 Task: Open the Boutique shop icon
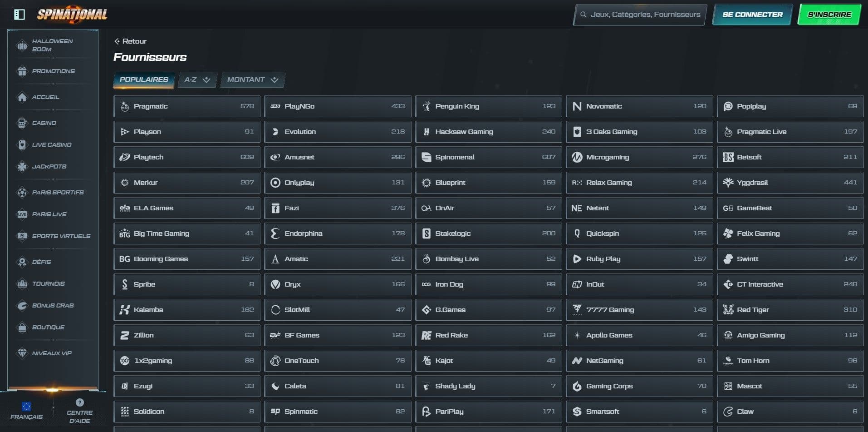tap(22, 328)
